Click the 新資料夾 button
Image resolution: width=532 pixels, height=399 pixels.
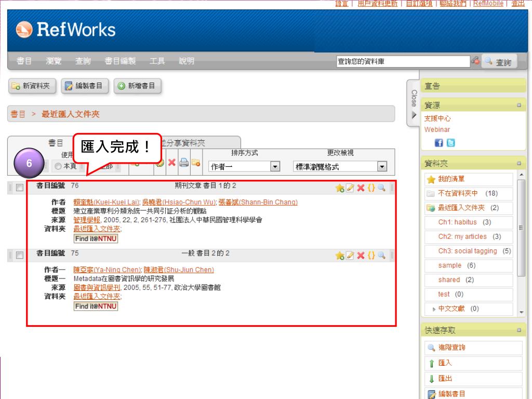32,86
